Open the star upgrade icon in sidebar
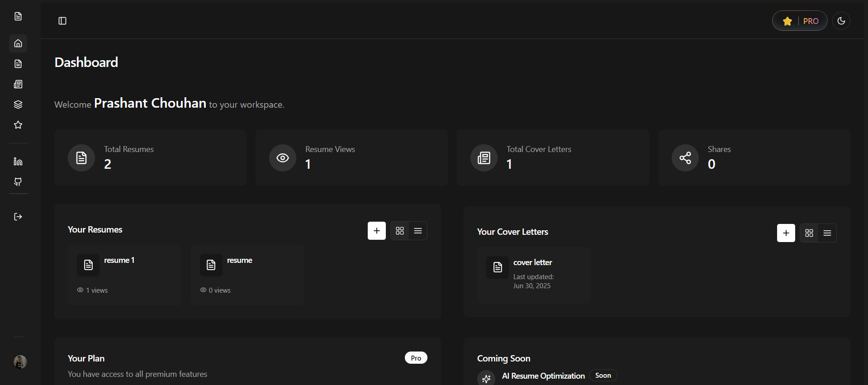 [x=18, y=125]
